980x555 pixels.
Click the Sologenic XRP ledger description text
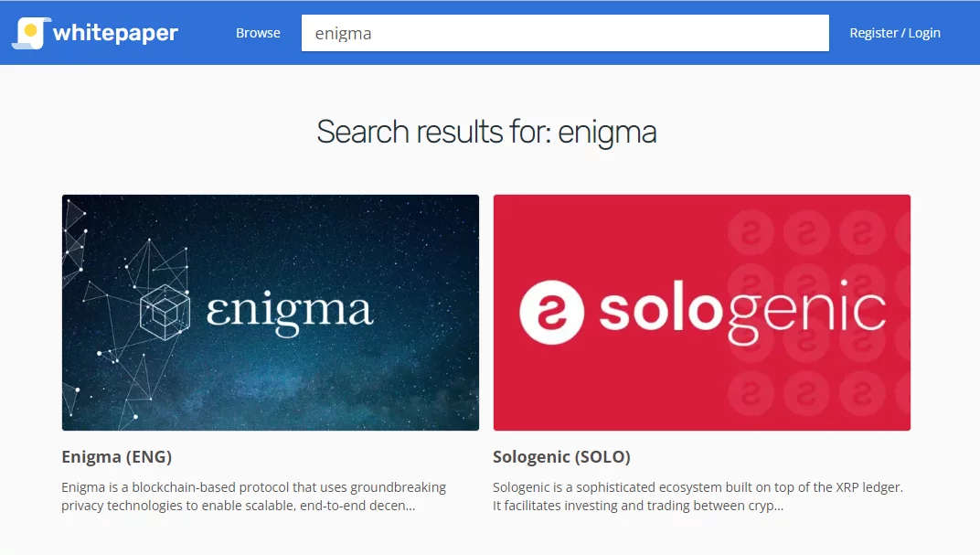(x=698, y=496)
